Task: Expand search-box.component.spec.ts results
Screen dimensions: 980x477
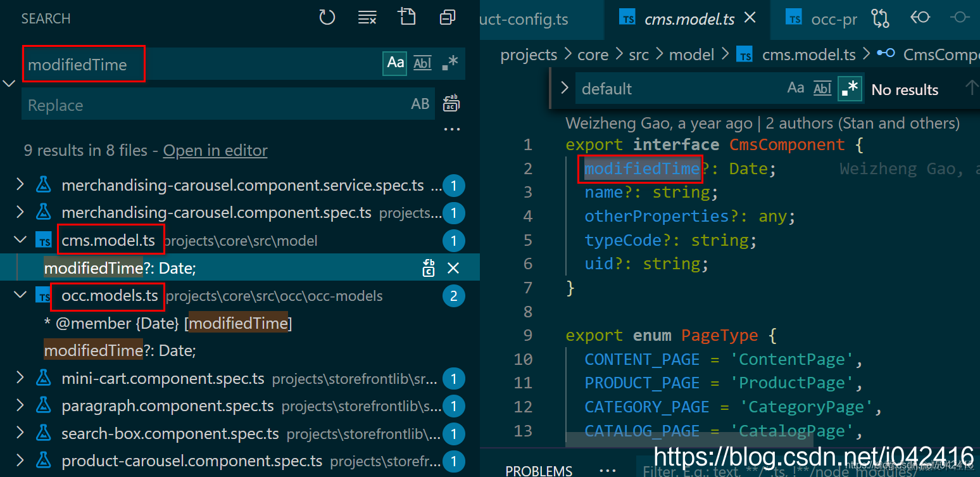Action: [x=20, y=434]
